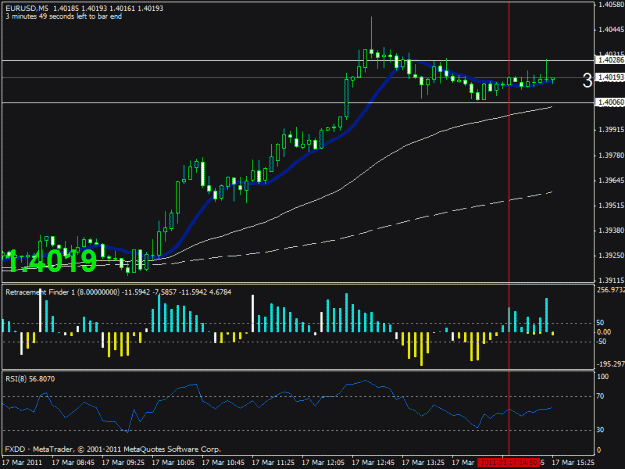Click the red date marker on time axis
This screenshot has height=469, width=625.
[509, 462]
